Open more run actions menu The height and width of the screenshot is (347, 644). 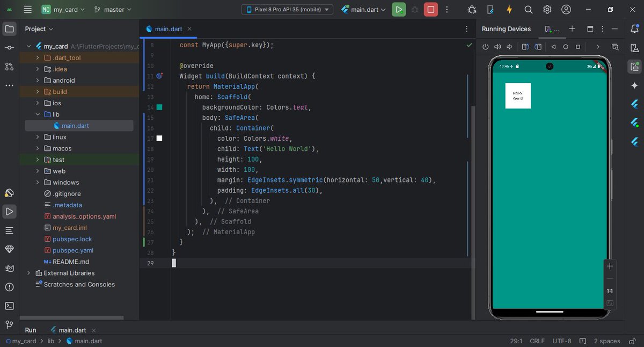447,10
